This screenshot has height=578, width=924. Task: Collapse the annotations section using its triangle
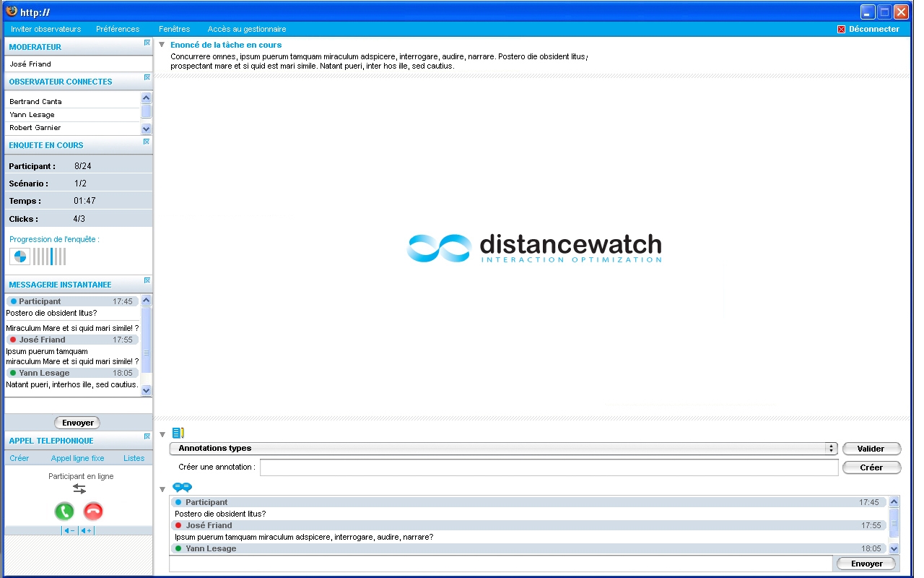[x=162, y=434]
